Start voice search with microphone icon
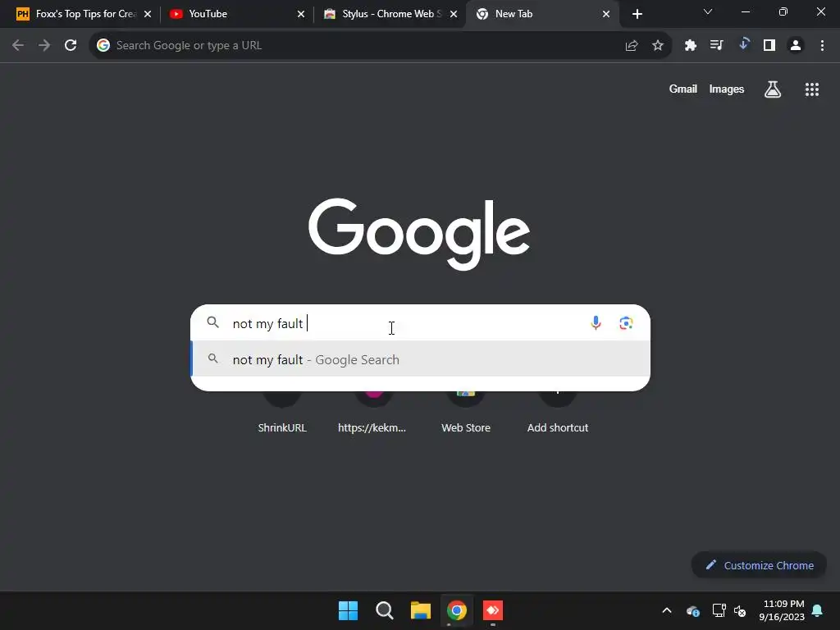Viewport: 840px width, 630px height. coord(596,322)
